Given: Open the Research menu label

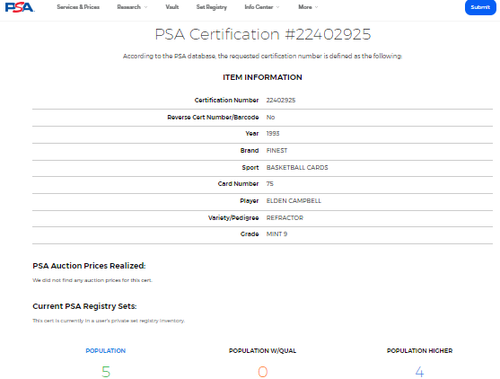Looking at the screenshot, I should 129,7.
